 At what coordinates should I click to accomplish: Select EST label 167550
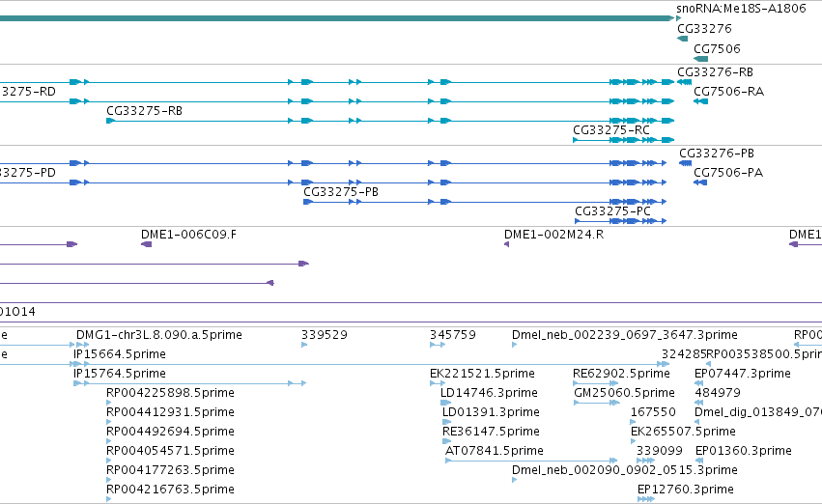(x=653, y=413)
